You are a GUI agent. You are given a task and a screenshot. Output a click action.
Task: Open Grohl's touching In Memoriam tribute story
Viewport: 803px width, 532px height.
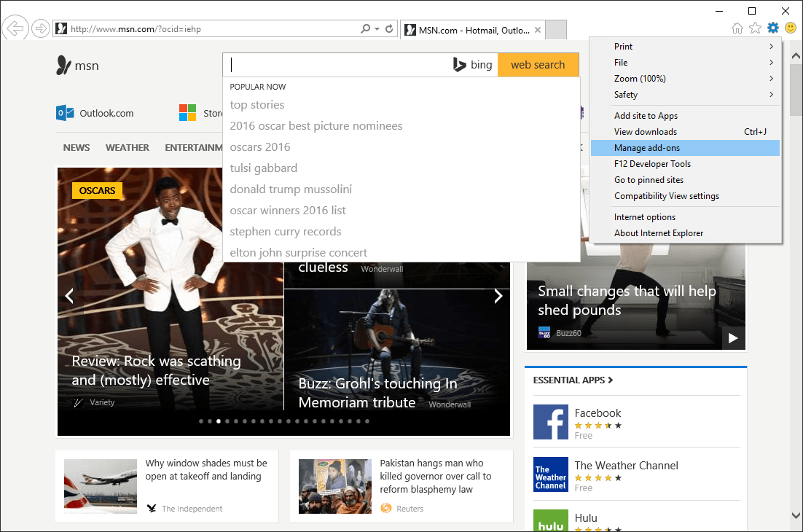coord(378,393)
